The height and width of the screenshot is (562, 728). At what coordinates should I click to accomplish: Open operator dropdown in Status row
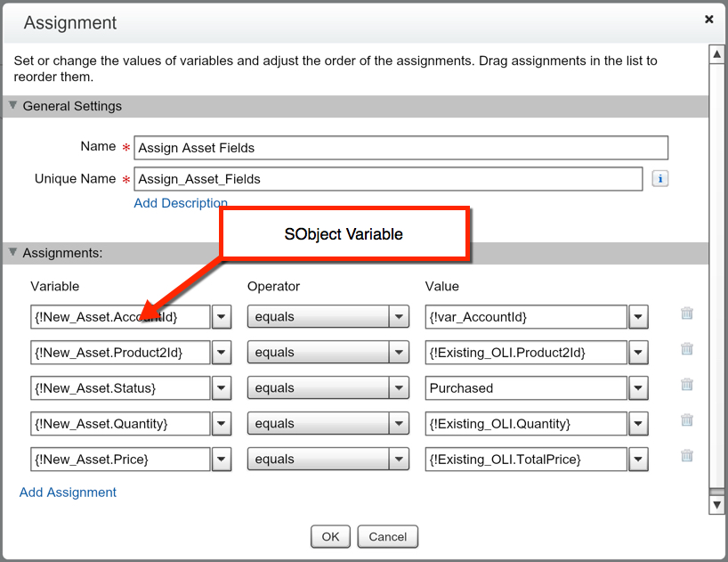tap(400, 388)
